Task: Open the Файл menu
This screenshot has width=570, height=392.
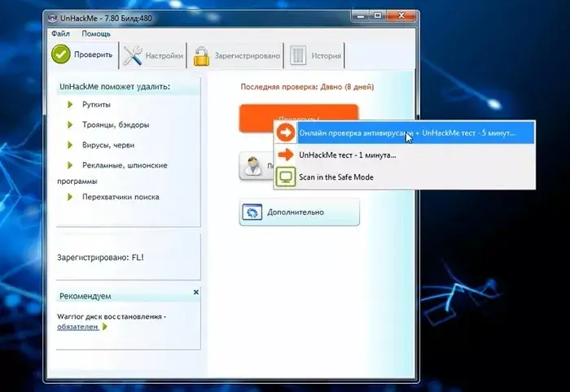Action: [60, 34]
